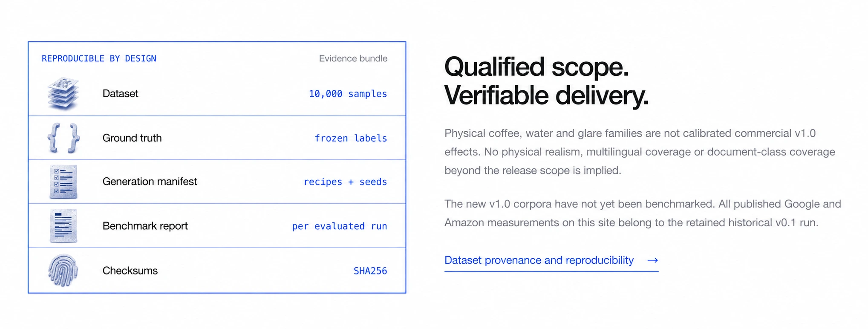Select the Generation manifest row label
868x329 pixels.
150,182
